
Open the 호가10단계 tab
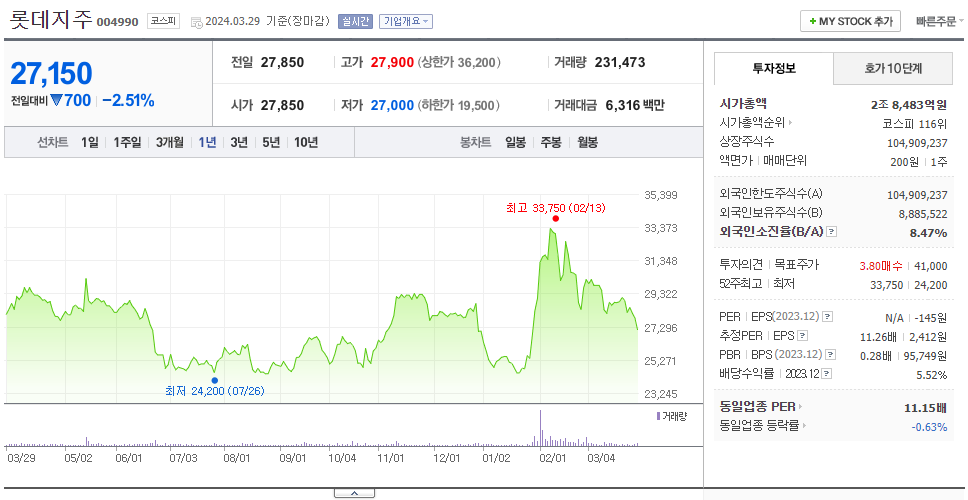point(893,69)
